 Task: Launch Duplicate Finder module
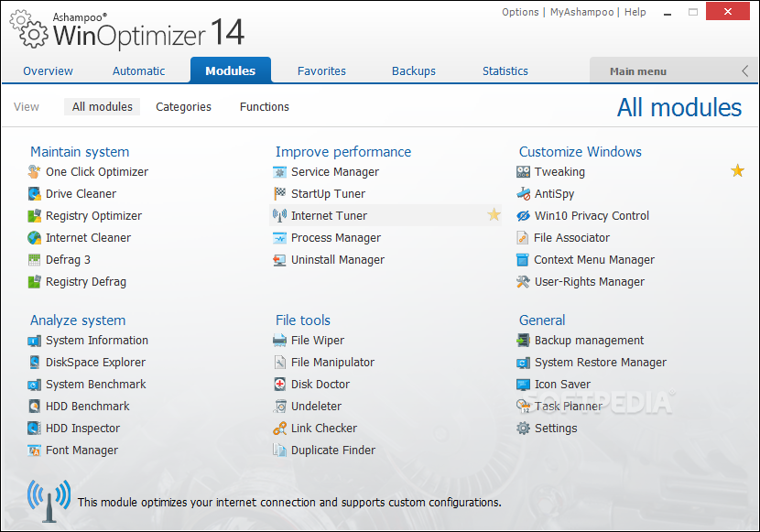pyautogui.click(x=324, y=451)
